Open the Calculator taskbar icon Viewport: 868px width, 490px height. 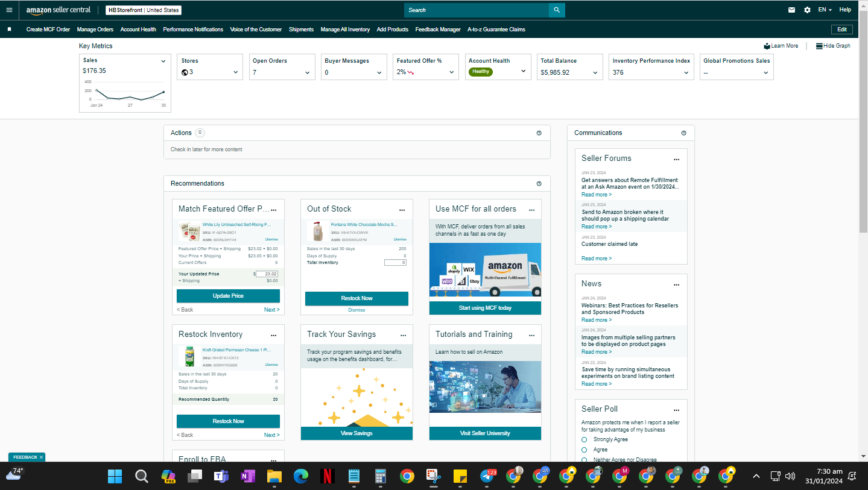(x=381, y=477)
